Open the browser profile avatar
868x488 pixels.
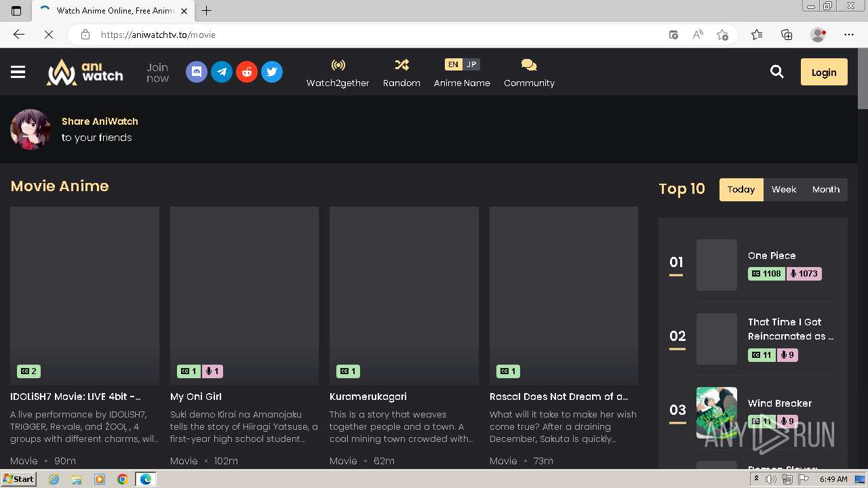[818, 35]
